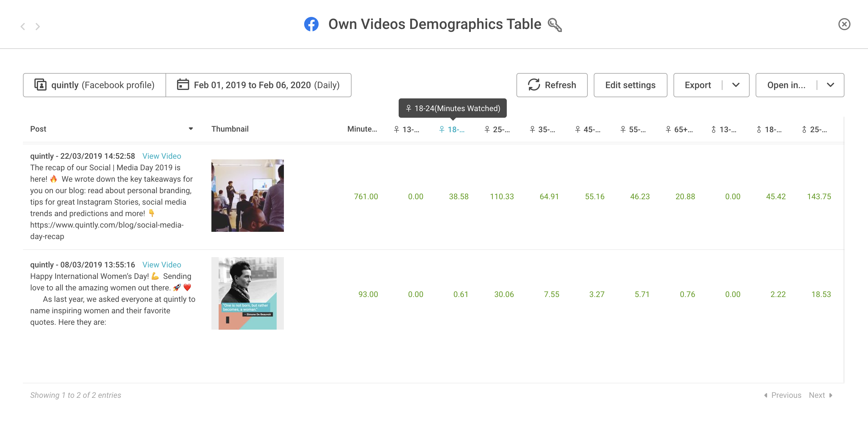868x425 pixels.
Task: Open View Video link for 22/03/2019 post
Action: point(162,156)
